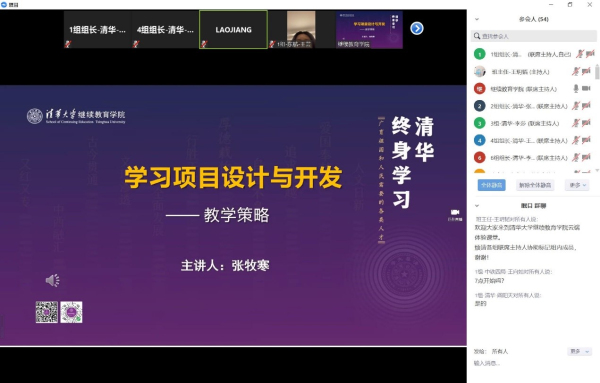Click the red avatar of 继续教育学院 participant
Image resolution: width=600 pixels, height=383 pixels.
pyautogui.click(x=479, y=88)
